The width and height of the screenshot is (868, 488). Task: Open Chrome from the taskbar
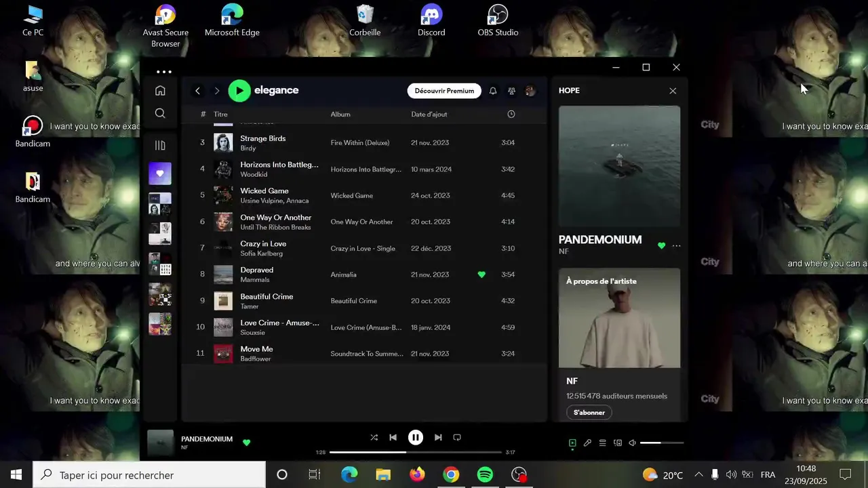click(x=451, y=474)
